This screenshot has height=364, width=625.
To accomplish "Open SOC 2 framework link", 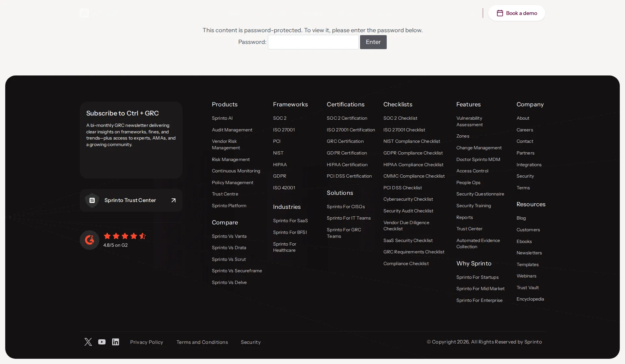I will point(280,118).
